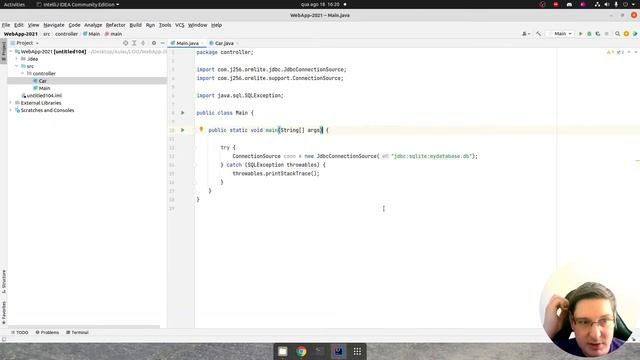Open the user account icon dropdown
Image resolution: width=640 pixels, height=360 pixels.
(x=526, y=34)
